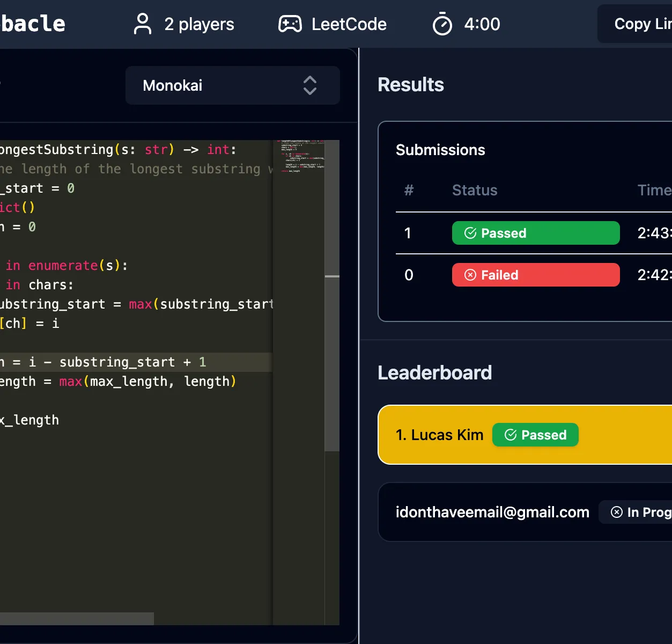
Task: Click the 2 players icon in the header
Action: (142, 24)
